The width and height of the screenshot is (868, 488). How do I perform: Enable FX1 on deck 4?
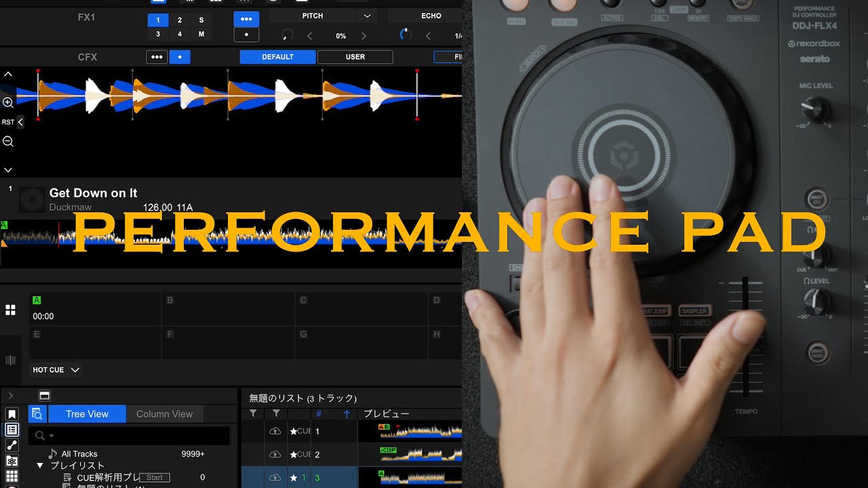180,34
